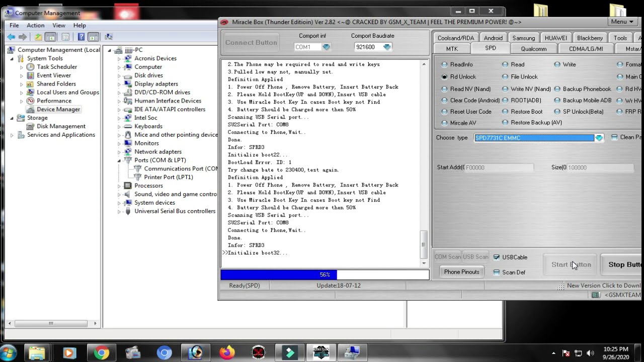Click the Disk Management item icon

(x=31, y=126)
